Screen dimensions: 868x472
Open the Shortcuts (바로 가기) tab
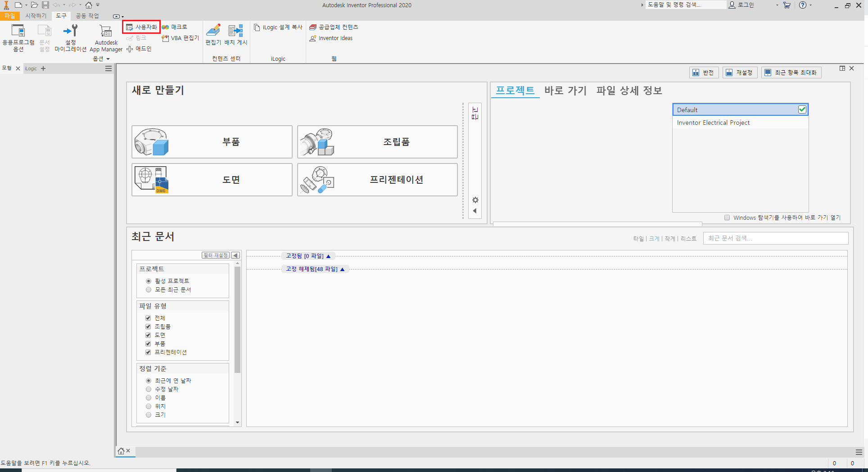tap(565, 90)
